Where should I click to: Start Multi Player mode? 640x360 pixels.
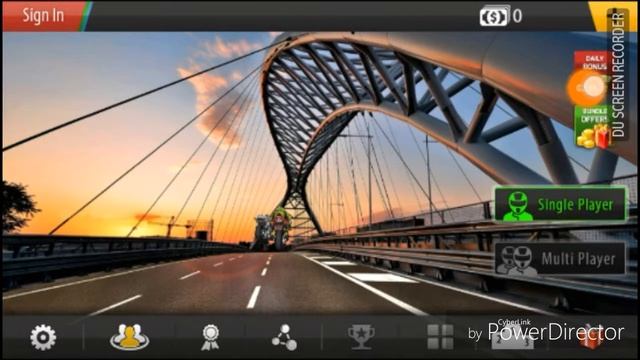[x=560, y=258]
